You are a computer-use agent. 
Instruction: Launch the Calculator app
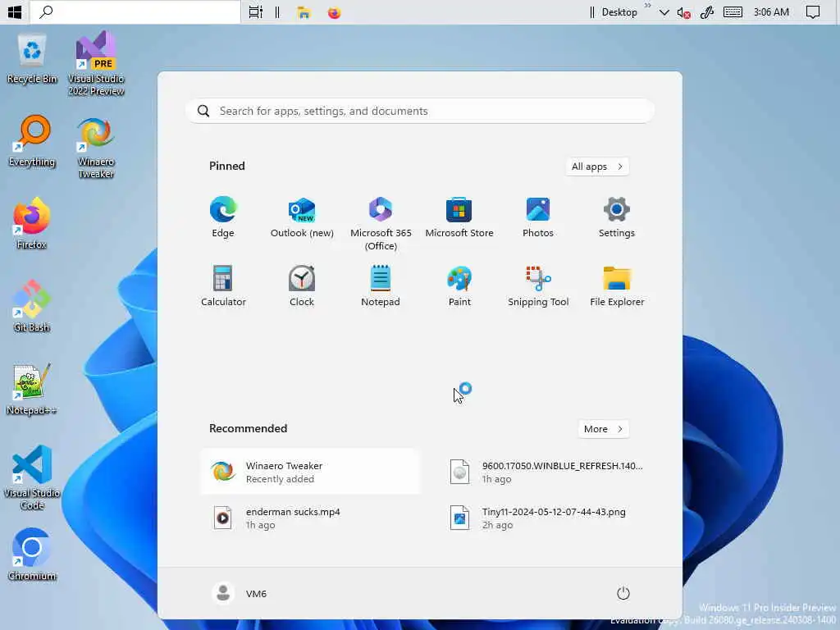point(223,285)
